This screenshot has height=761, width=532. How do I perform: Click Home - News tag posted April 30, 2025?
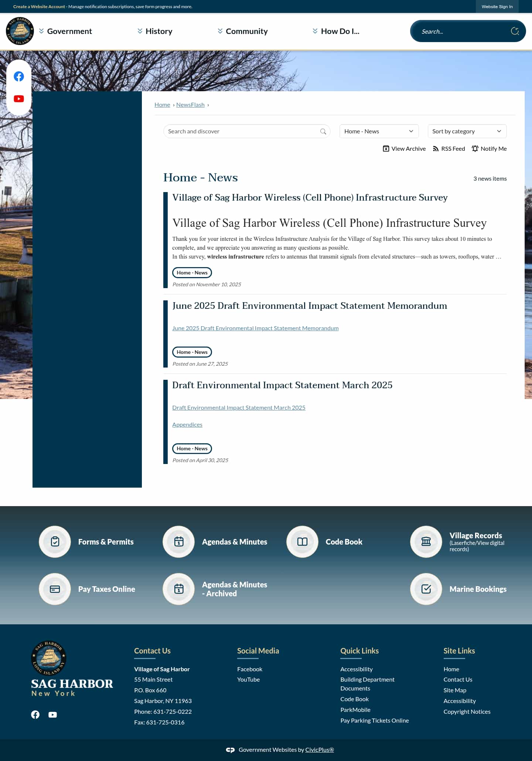click(x=192, y=448)
